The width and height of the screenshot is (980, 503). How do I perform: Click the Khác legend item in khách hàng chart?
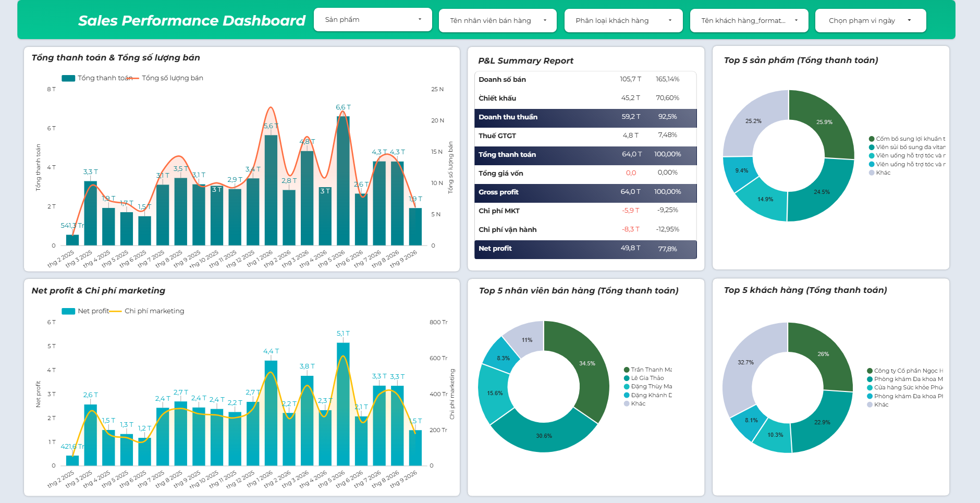[878, 404]
